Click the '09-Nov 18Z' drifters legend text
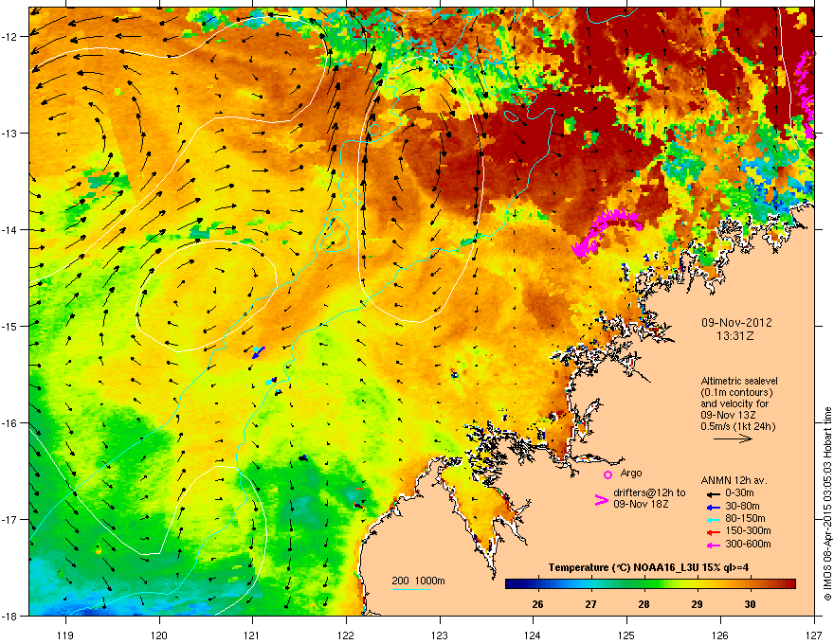 [x=641, y=504]
